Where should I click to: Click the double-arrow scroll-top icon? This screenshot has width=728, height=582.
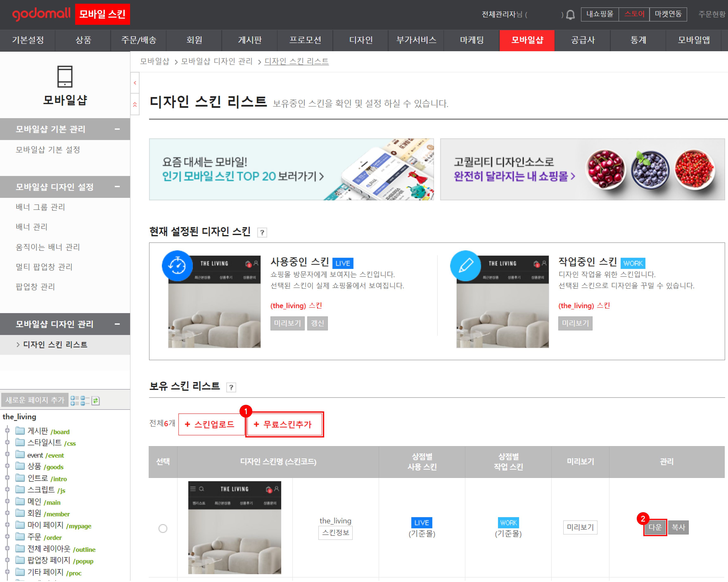[135, 105]
